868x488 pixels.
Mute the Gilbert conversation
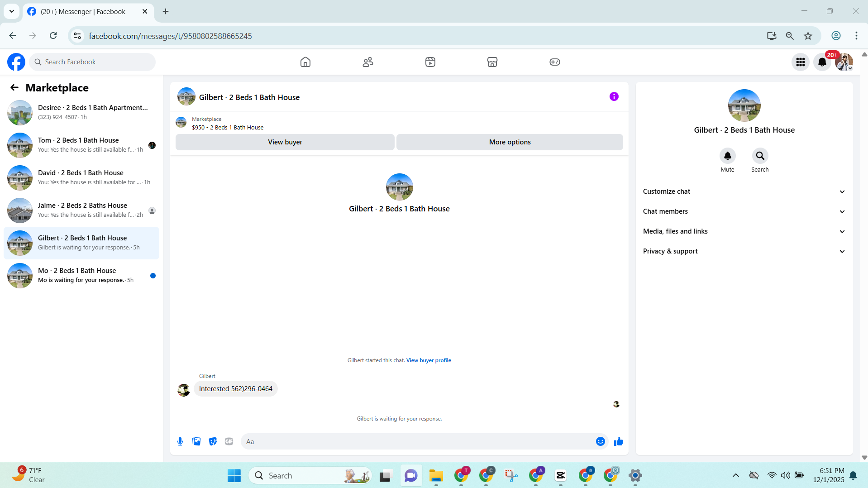728,156
